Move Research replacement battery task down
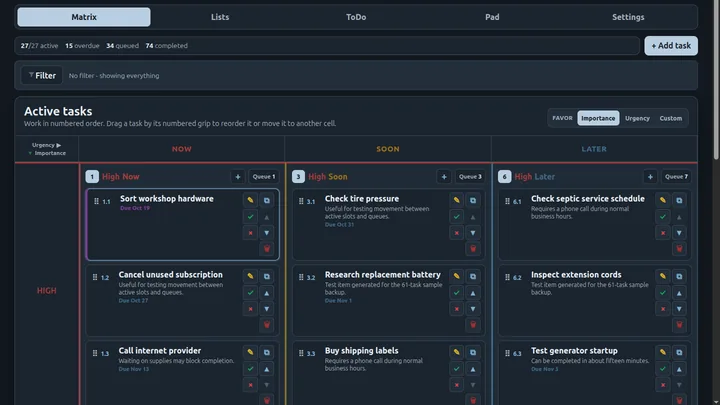The height and width of the screenshot is (405, 720). coord(472,309)
